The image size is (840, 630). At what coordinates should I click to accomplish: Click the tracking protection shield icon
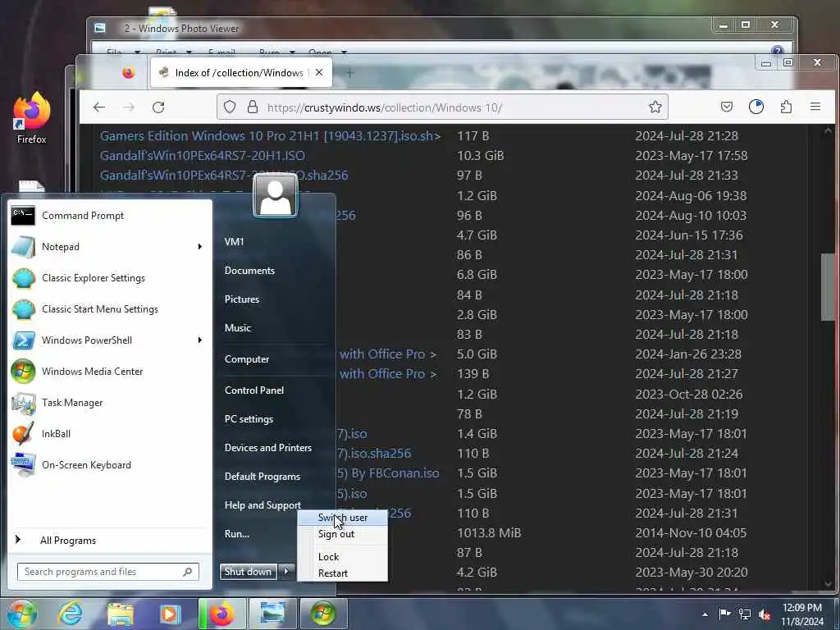tap(230, 107)
